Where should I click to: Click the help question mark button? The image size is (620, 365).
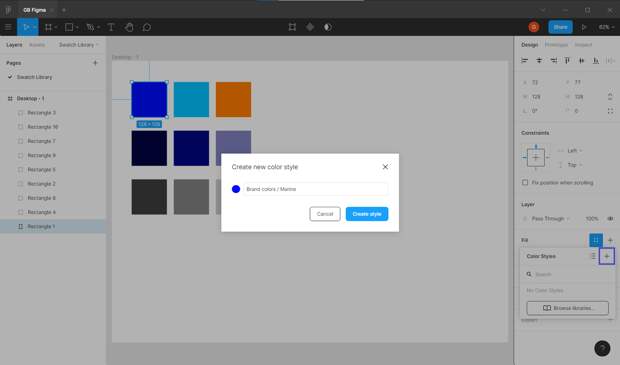[x=602, y=348]
